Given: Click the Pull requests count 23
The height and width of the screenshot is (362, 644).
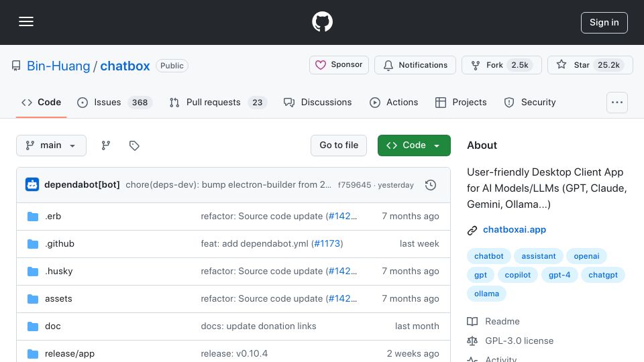Looking at the screenshot, I should (x=257, y=102).
